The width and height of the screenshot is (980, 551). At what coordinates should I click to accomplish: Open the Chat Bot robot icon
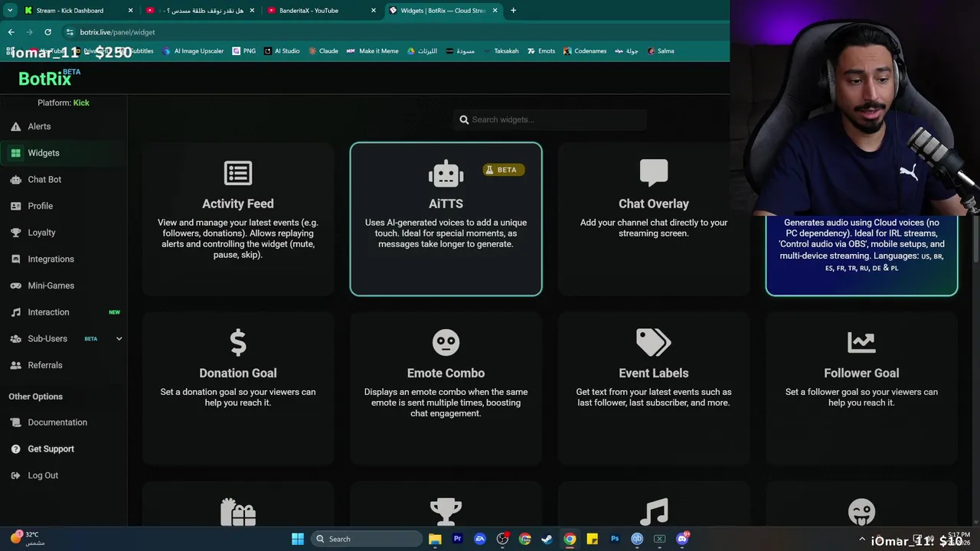pos(15,179)
